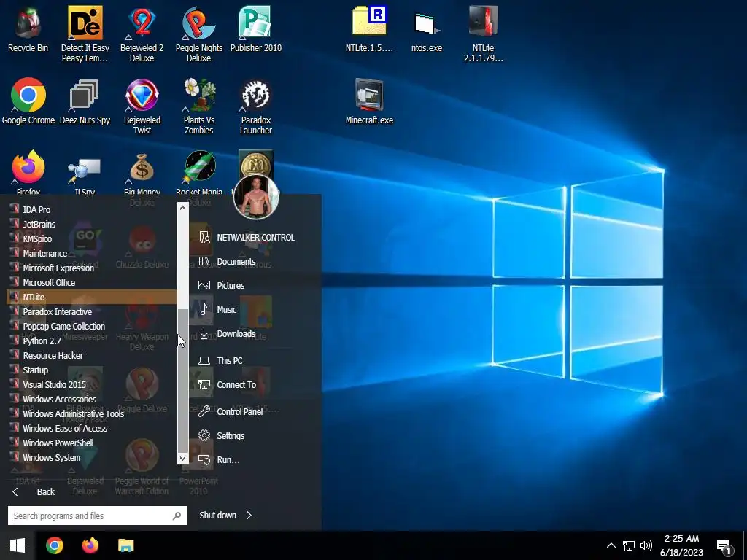
Task: Open NETWALKER CONTROL user folder
Action: click(x=247, y=237)
